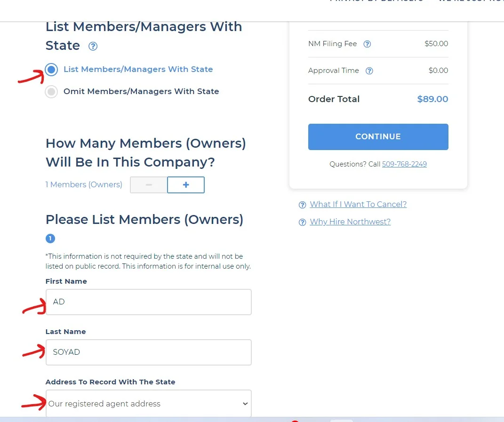Open 'Address To Record With The State' dropdown
504x422 pixels.
click(148, 404)
